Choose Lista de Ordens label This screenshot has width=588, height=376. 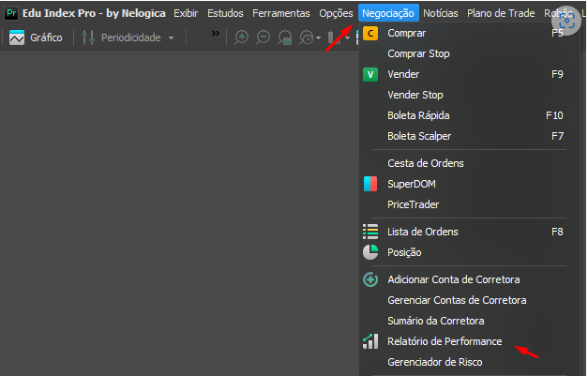(x=423, y=232)
